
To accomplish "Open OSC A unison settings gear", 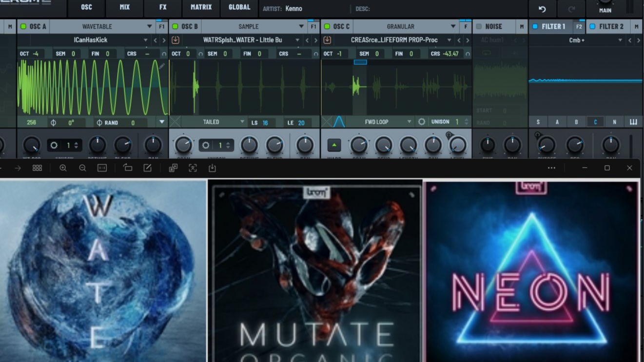I will pyautogui.click(x=54, y=145).
